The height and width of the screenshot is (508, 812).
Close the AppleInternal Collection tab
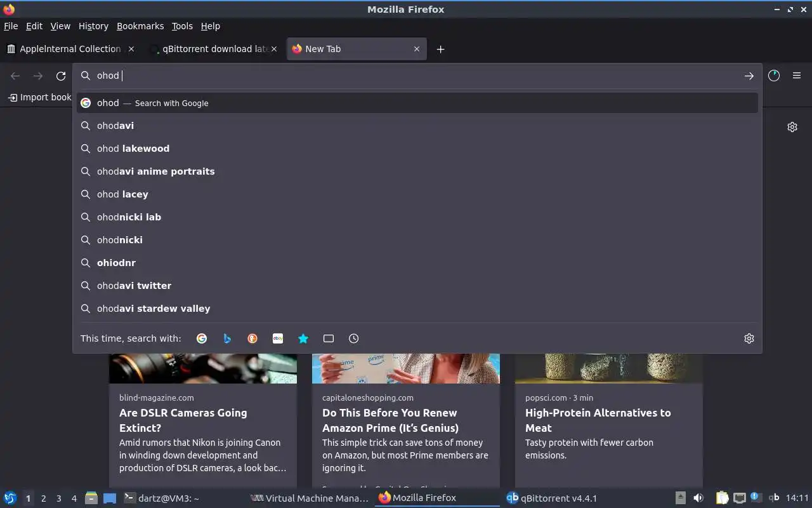[x=131, y=49]
